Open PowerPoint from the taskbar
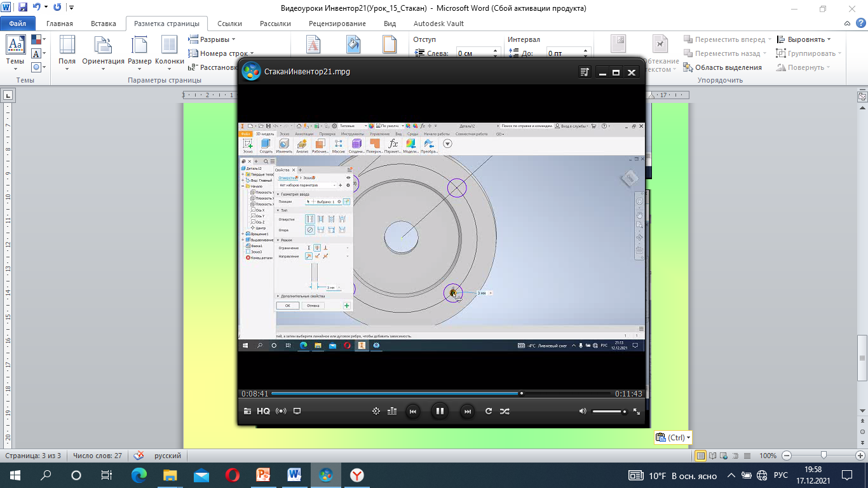The image size is (868, 488). 263,475
